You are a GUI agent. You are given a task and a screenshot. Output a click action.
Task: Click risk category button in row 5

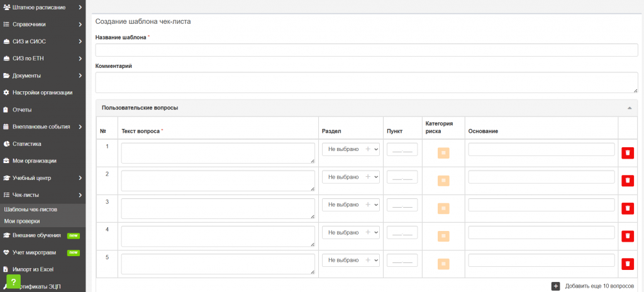click(443, 264)
